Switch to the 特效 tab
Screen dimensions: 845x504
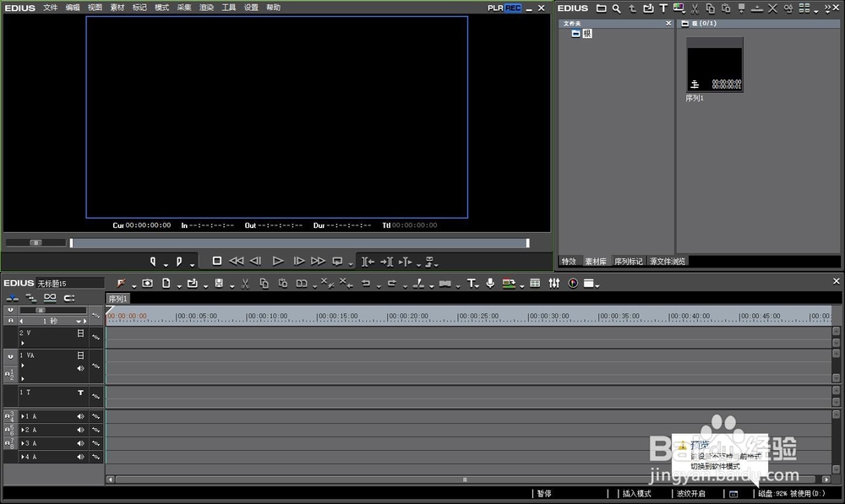tap(569, 261)
